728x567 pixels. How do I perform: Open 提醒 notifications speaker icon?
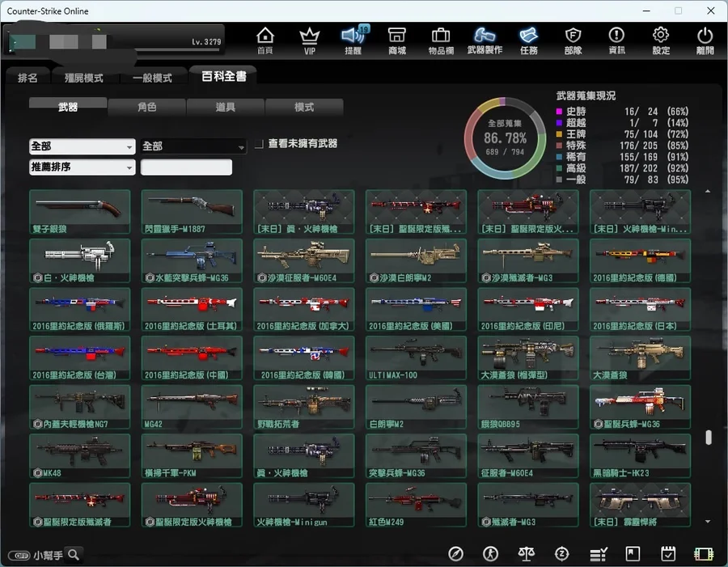353,40
